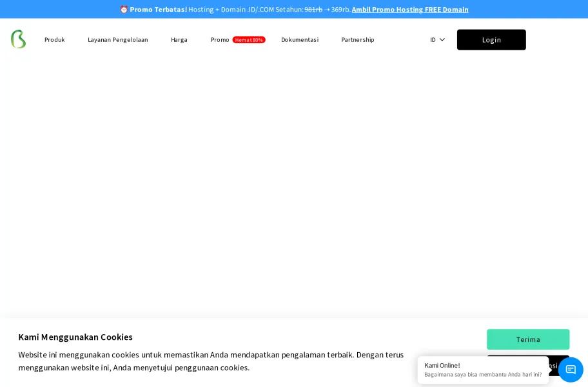Click the 'Kami Menggunakan Cookies' heading
The height and width of the screenshot is (387, 588).
click(75, 337)
